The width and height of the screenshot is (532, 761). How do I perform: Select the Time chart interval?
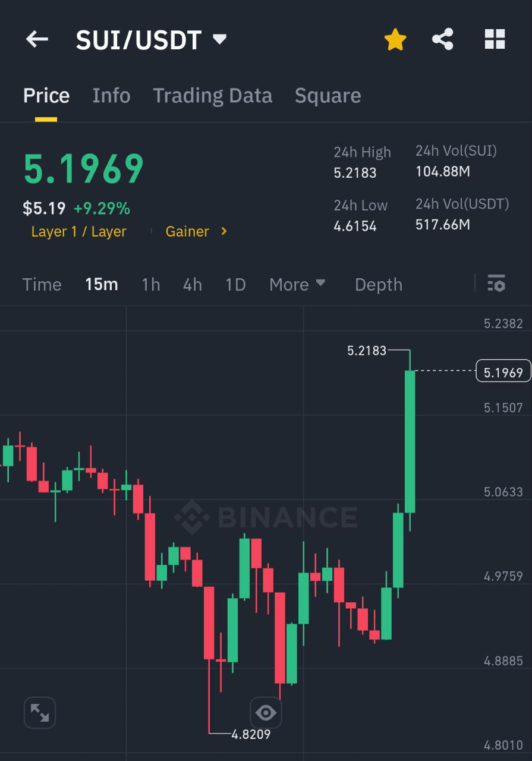(x=42, y=285)
